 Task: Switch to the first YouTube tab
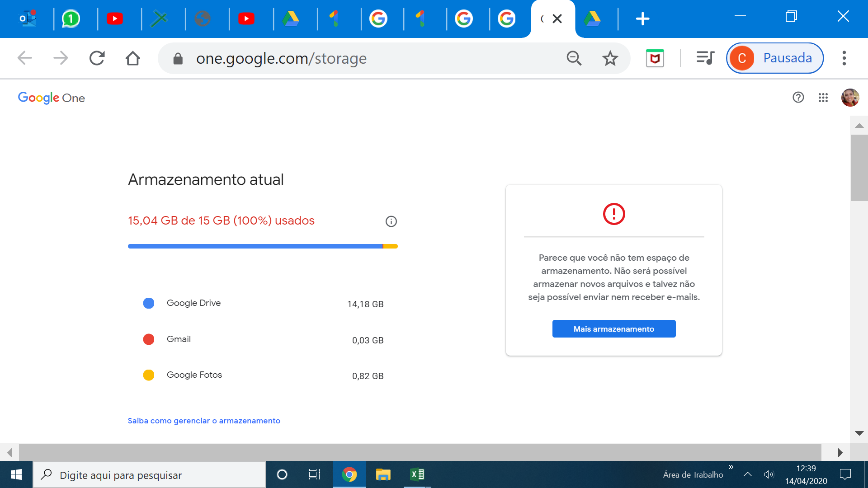coord(115,19)
